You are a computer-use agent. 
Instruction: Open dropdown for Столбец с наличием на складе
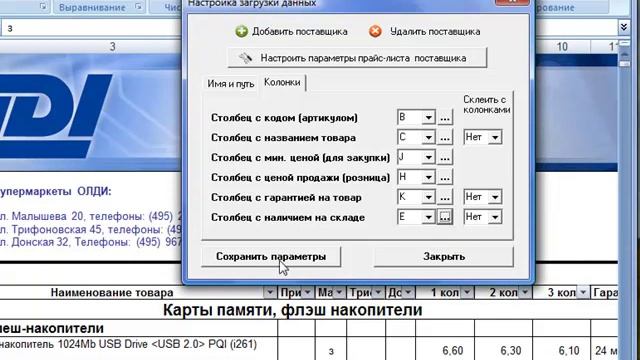point(428,217)
